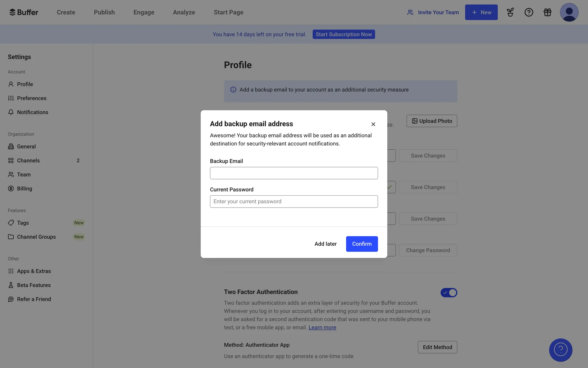The height and width of the screenshot is (368, 588).
Task: Click the gift box icon in header
Action: pyautogui.click(x=547, y=12)
